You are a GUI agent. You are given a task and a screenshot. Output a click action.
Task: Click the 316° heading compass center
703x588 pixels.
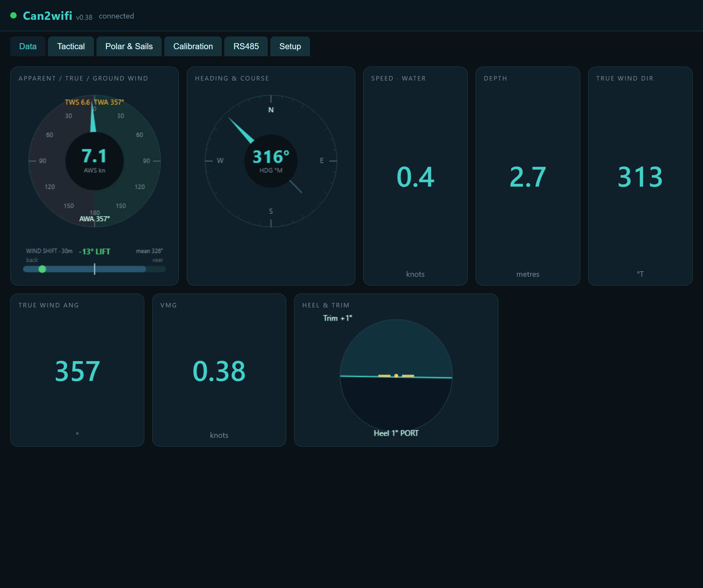click(271, 161)
